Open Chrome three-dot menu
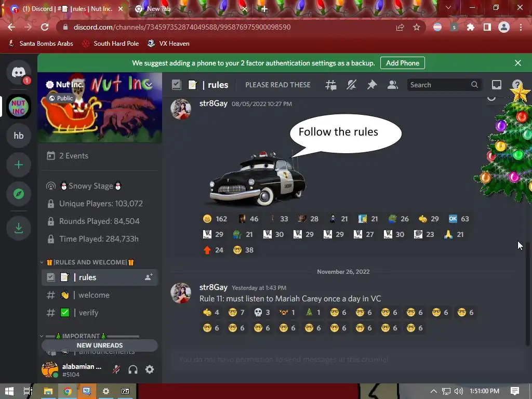The image size is (532, 399). [521, 27]
